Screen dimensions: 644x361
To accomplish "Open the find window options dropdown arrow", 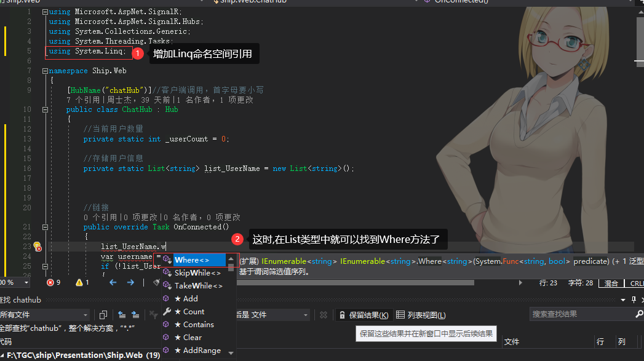I will coord(623,300).
